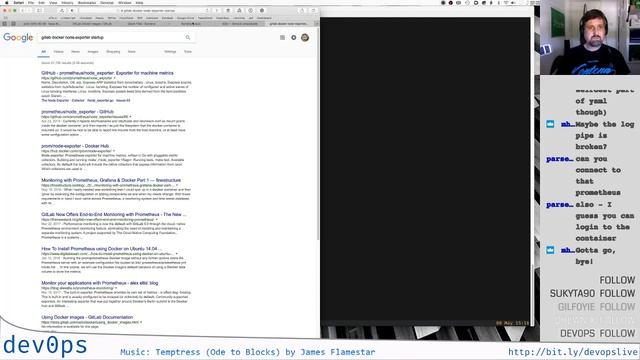Click the Google results page vertical scrollbar
Viewport: 640px width, 360px height.
318,135
